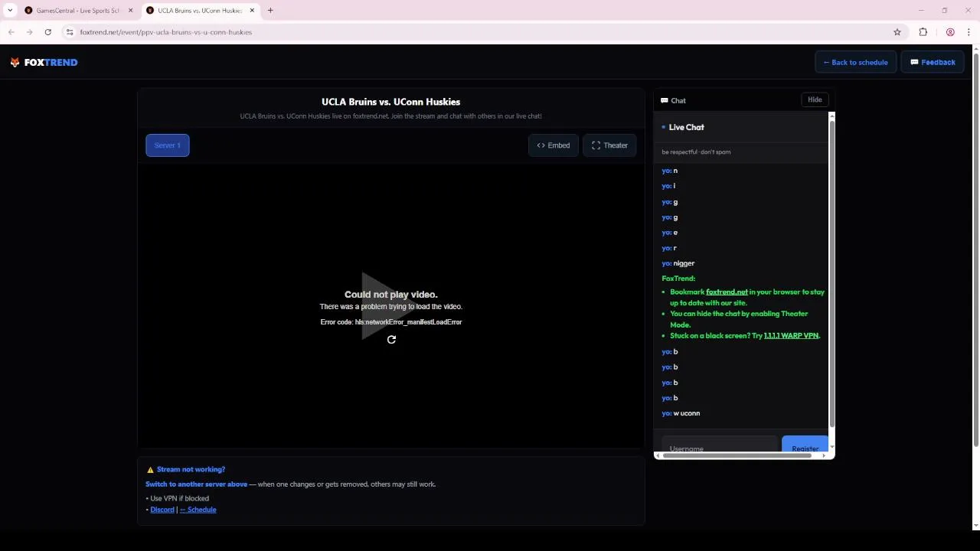Click the browser forward arrow

[x=29, y=32]
